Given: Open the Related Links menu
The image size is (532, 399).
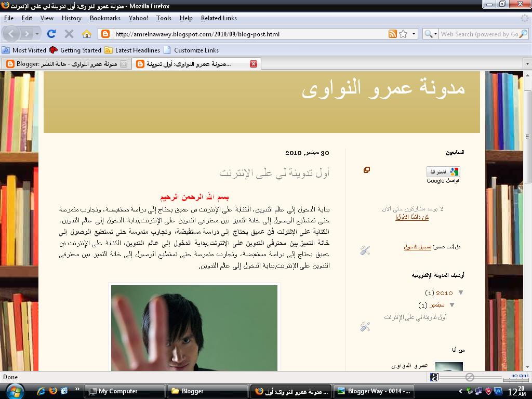Looking at the screenshot, I should coord(219,18).
